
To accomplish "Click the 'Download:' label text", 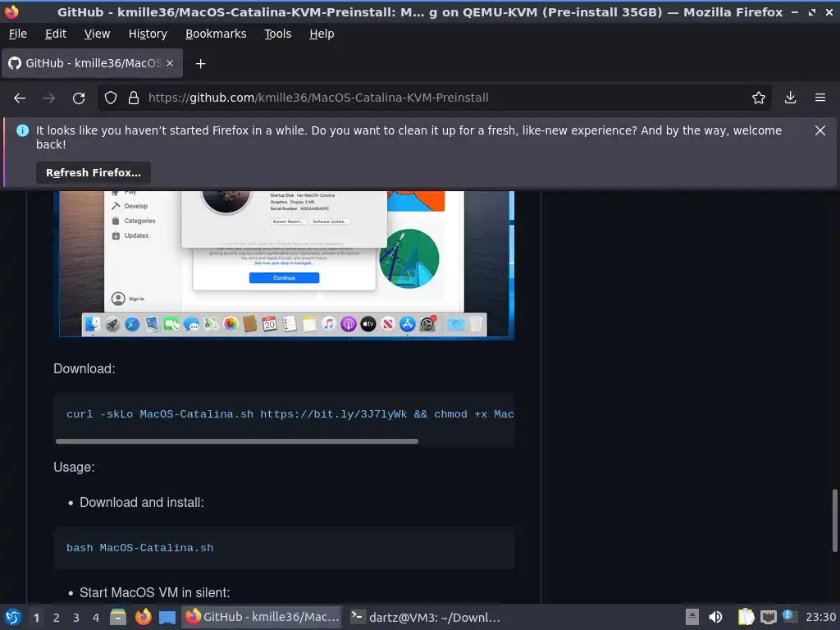I will pyautogui.click(x=84, y=368).
